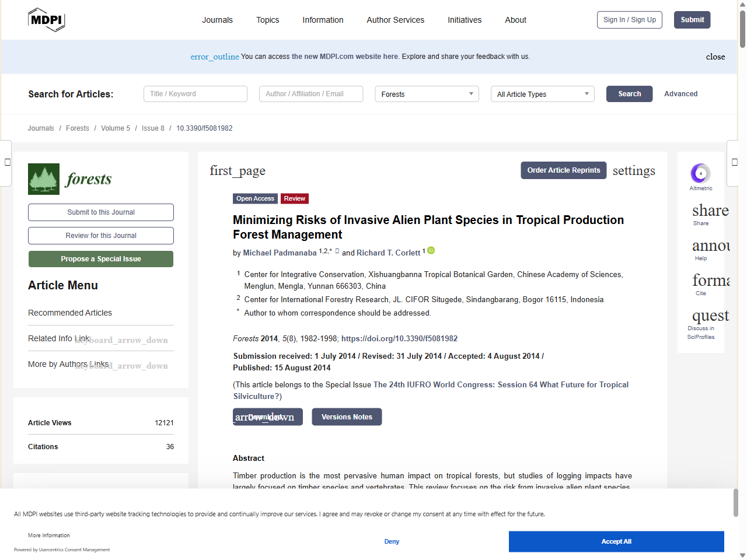Screen dimensions: 747x560
Task: Open the Topics menu
Action: [267, 20]
